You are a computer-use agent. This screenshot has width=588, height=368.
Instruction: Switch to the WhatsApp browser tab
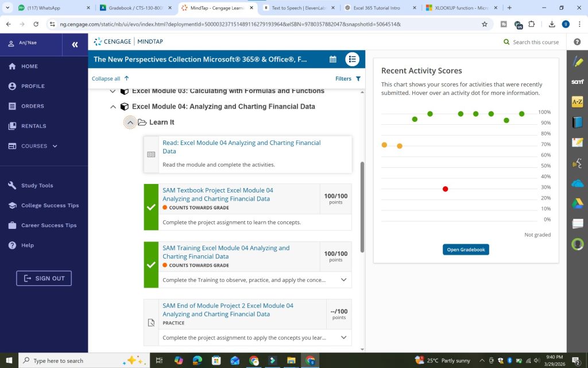pos(54,7)
